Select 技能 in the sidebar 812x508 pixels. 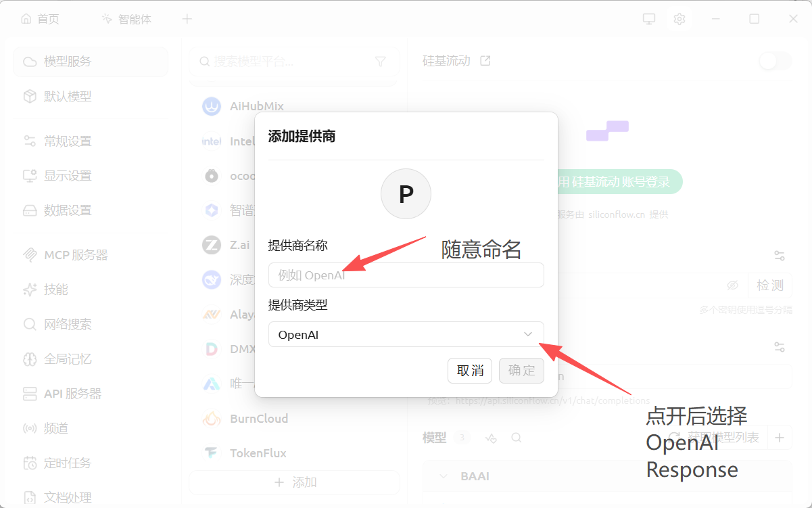coord(91,290)
